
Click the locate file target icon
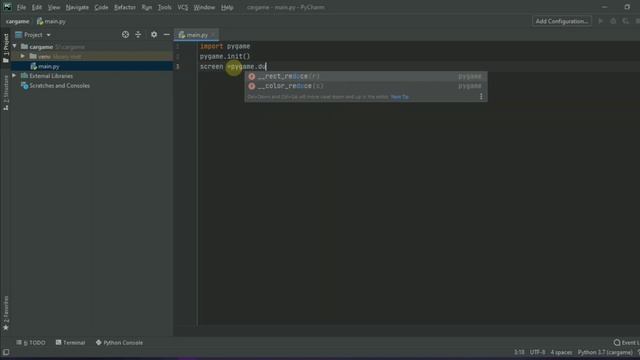125,35
